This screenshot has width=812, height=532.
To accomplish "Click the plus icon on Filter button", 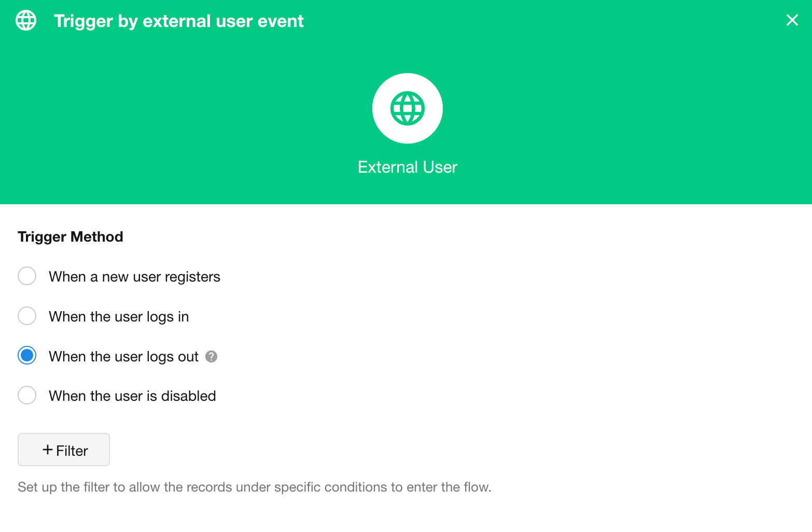I will point(48,450).
